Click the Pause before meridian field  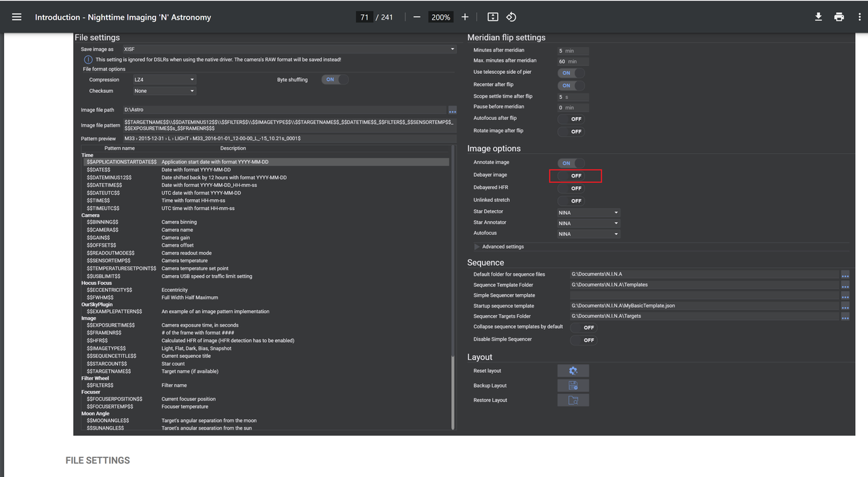[573, 107]
